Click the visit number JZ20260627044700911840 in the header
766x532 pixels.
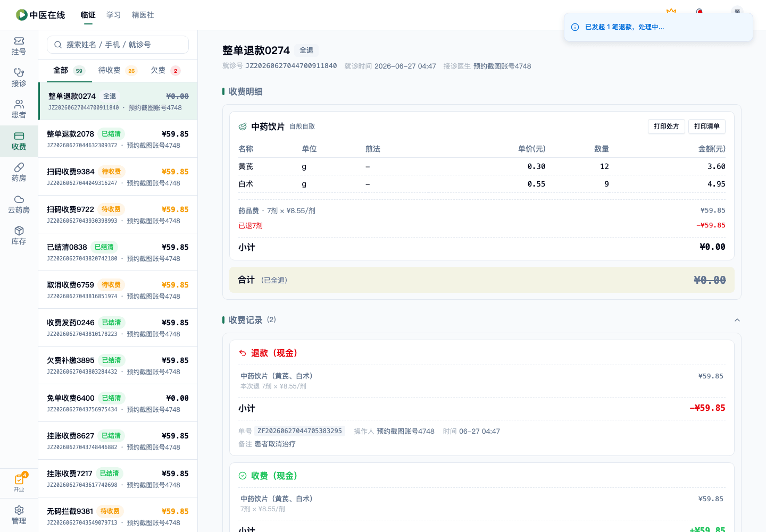tap(291, 66)
